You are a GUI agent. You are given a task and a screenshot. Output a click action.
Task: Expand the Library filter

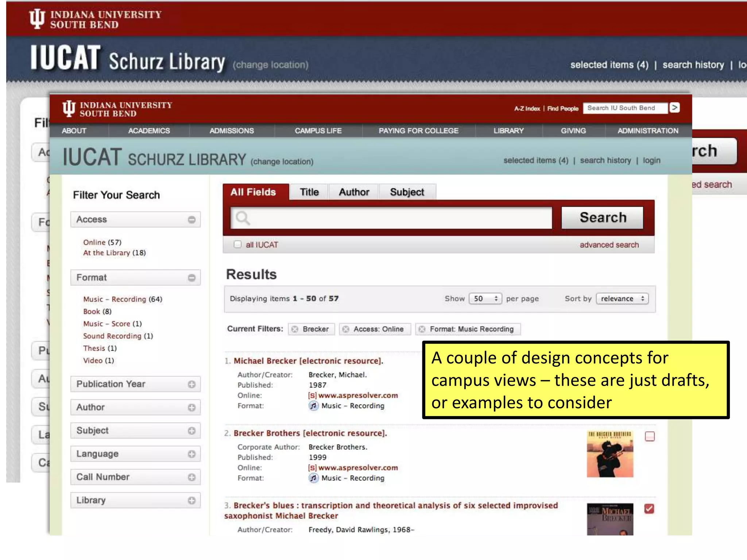[191, 501]
